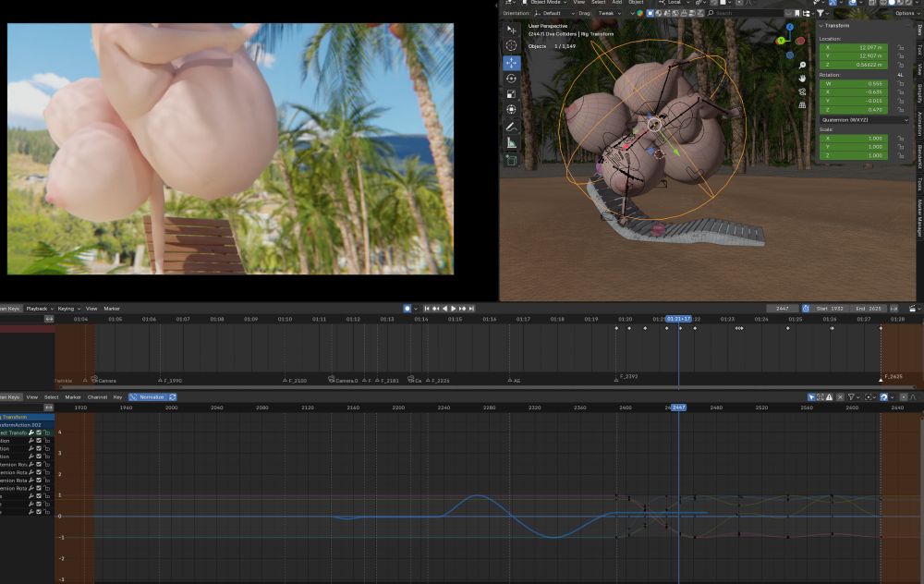The width and height of the screenshot is (924, 584).
Task: Select the Rotate tool in viewport toolbar
Action: tap(512, 78)
